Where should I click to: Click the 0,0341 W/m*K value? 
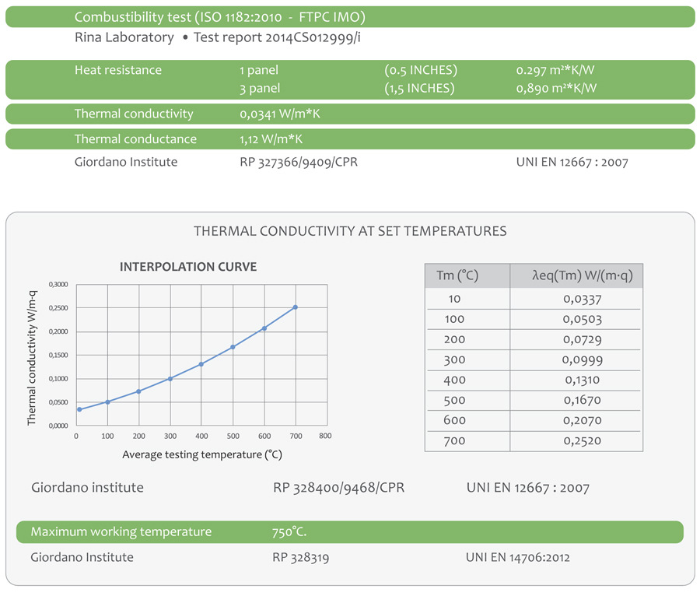coord(280,114)
